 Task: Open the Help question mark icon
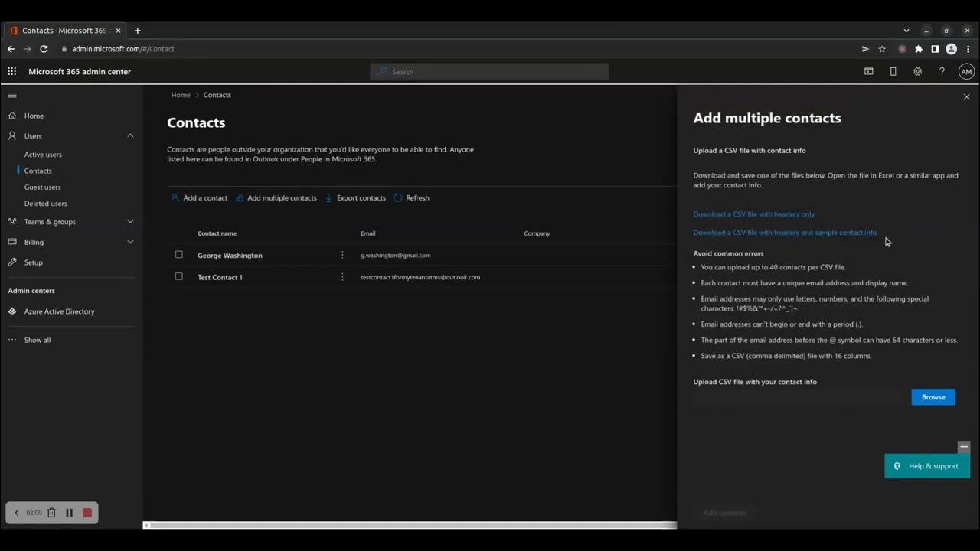(x=942, y=71)
